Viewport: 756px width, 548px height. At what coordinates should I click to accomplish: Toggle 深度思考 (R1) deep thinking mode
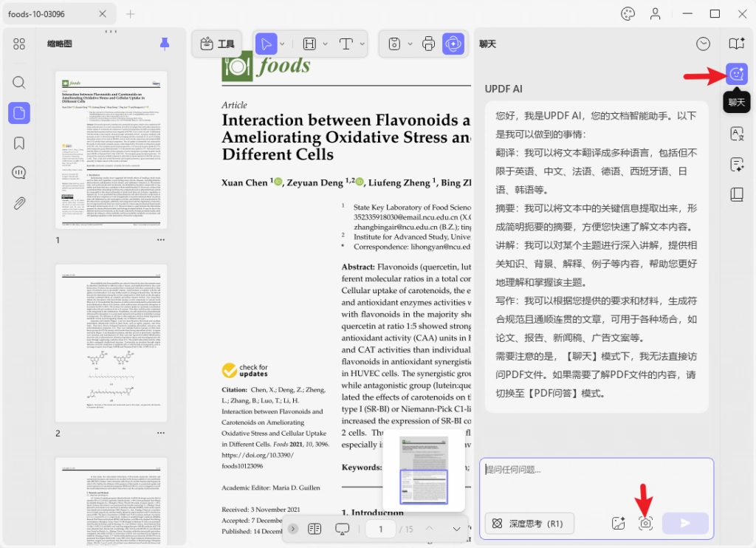(x=529, y=524)
